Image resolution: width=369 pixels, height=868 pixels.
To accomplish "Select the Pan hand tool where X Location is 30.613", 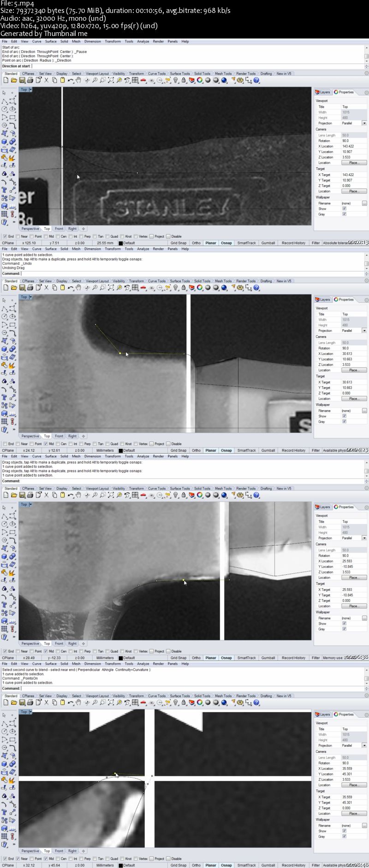I will click(x=78, y=288).
